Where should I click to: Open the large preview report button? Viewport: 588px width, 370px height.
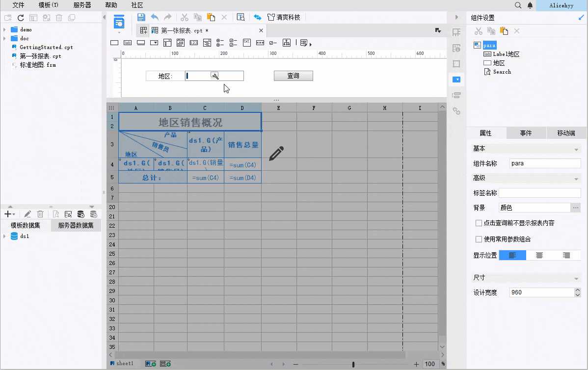pyautogui.click(x=119, y=23)
